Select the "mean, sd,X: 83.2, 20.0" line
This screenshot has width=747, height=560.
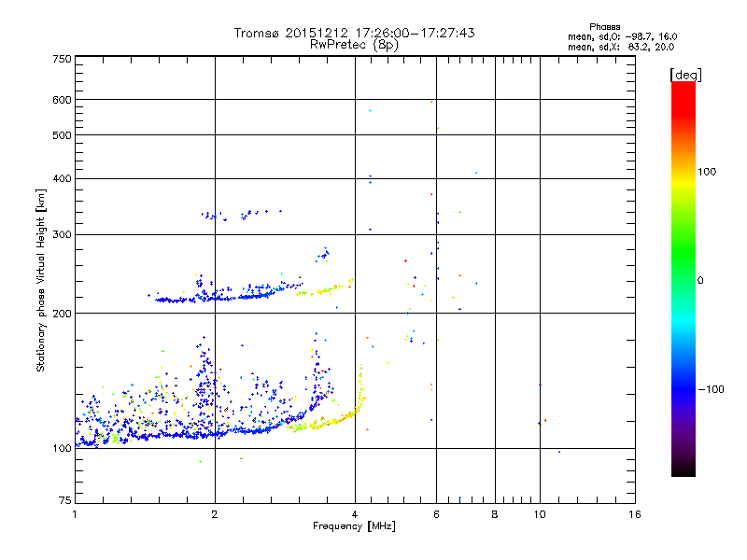coord(621,47)
